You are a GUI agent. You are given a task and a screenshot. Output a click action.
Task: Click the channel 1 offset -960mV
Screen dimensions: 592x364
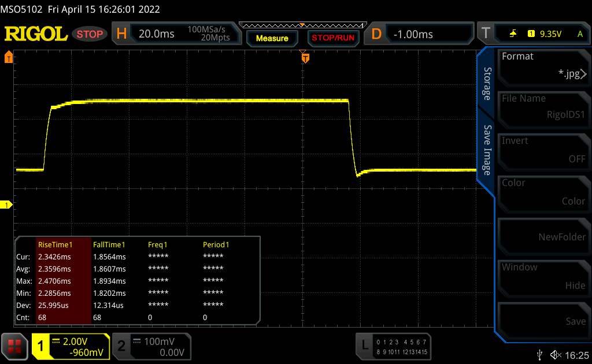87,352
